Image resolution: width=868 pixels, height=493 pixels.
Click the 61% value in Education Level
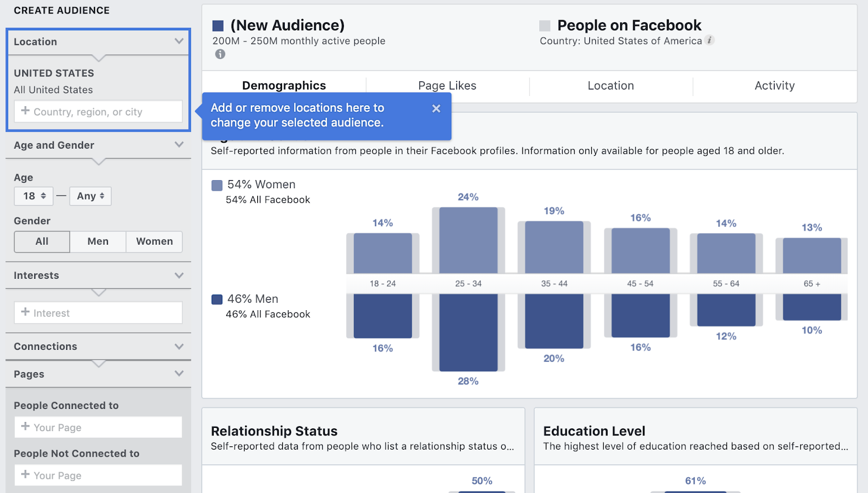pos(695,481)
